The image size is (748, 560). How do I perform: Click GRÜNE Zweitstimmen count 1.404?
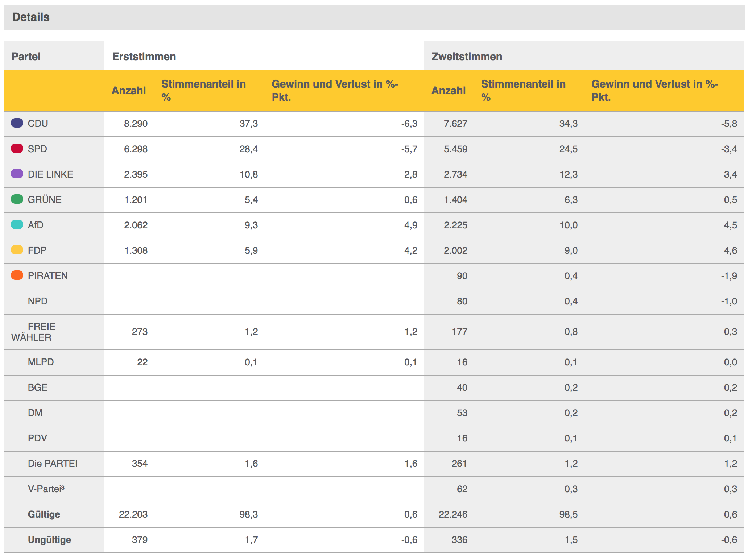click(455, 200)
